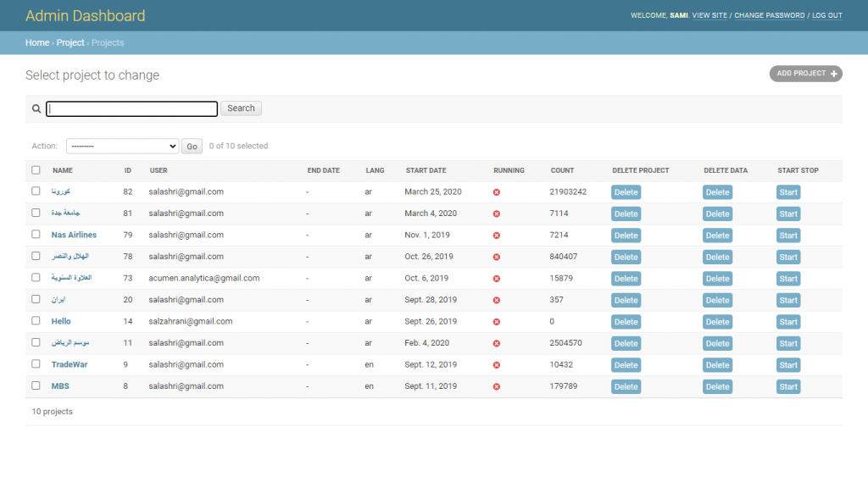The width and height of the screenshot is (868, 488).
Task: Open the TradeWar project link
Action: (x=70, y=364)
